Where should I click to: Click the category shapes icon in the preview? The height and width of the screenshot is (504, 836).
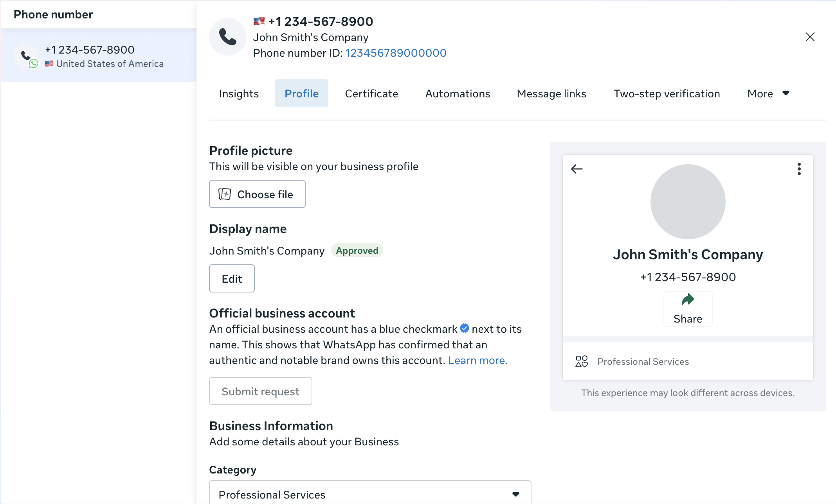581,361
